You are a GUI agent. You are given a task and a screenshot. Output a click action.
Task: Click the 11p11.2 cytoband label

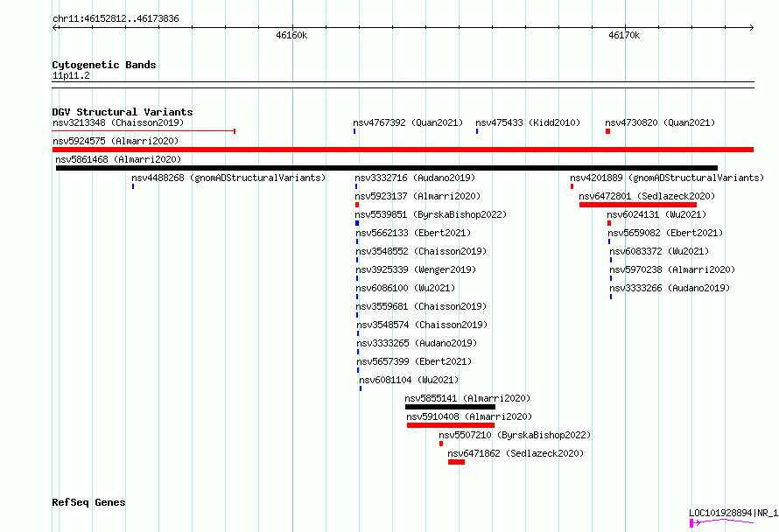(71, 75)
